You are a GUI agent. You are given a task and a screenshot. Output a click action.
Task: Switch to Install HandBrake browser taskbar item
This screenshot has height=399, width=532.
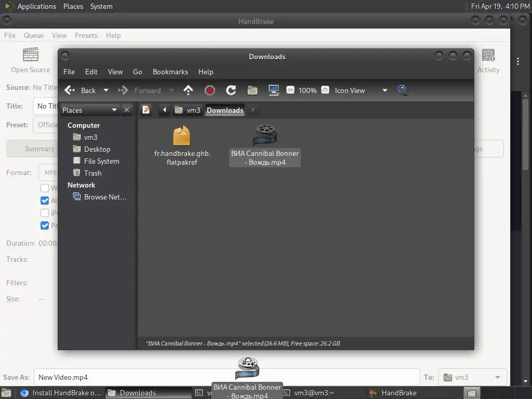click(61, 393)
